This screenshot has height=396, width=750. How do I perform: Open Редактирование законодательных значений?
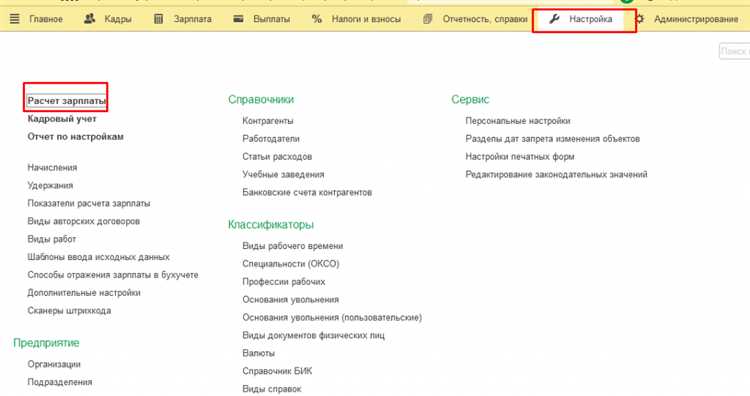point(556,174)
